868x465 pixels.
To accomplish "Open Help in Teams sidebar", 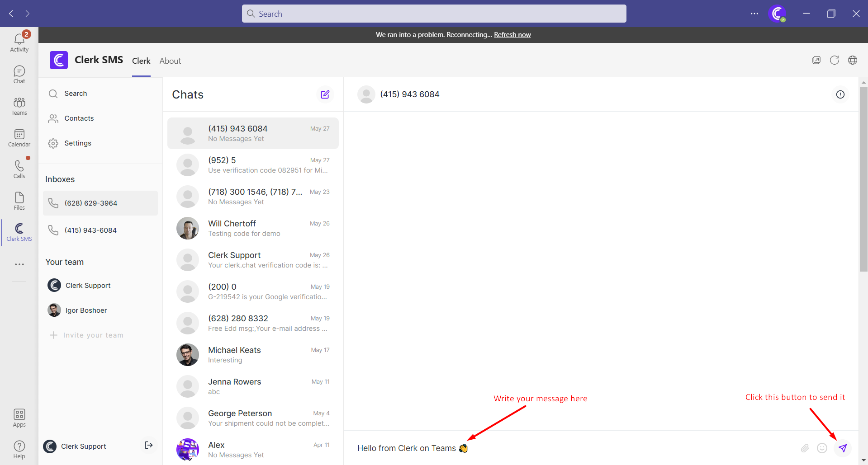I will point(19,450).
